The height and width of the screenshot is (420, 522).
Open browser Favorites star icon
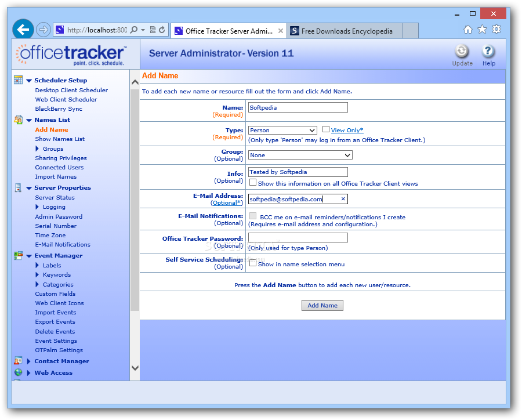[x=482, y=30]
